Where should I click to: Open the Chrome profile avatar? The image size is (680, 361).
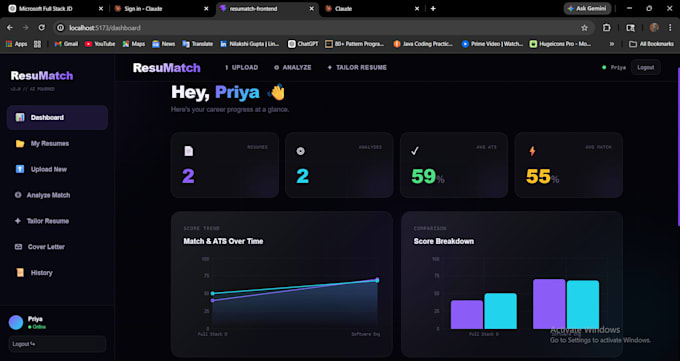[654, 28]
